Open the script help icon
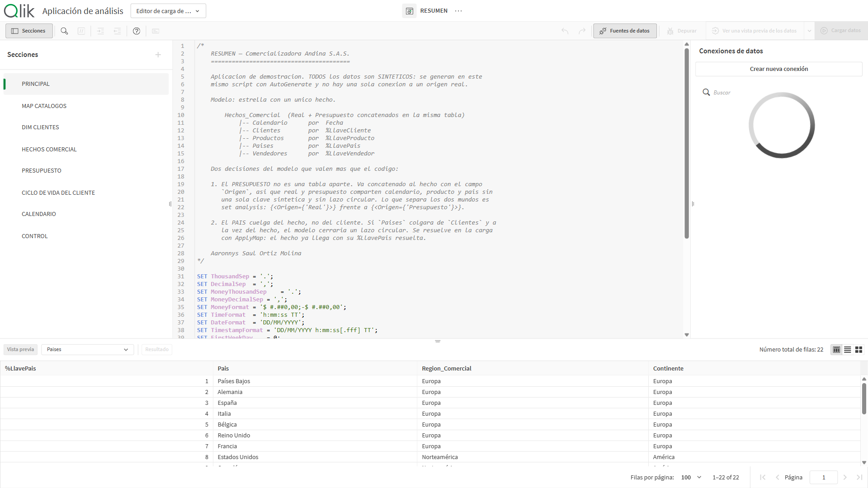 [137, 31]
